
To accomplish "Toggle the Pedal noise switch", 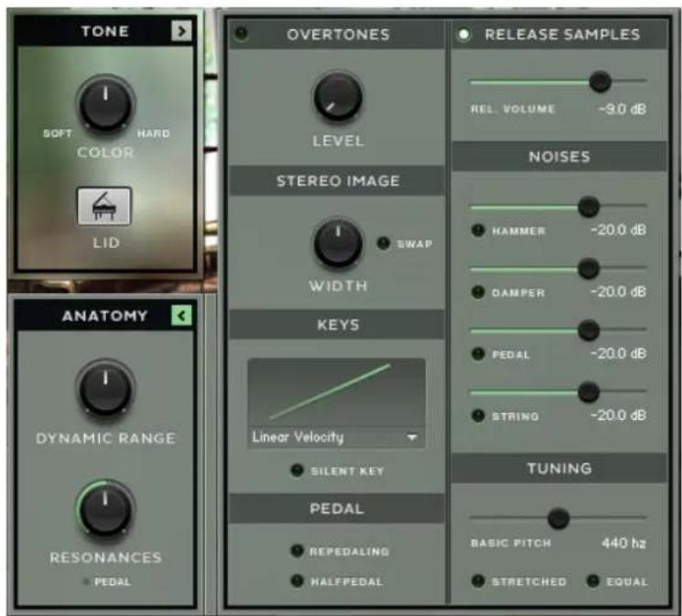I will [x=478, y=354].
